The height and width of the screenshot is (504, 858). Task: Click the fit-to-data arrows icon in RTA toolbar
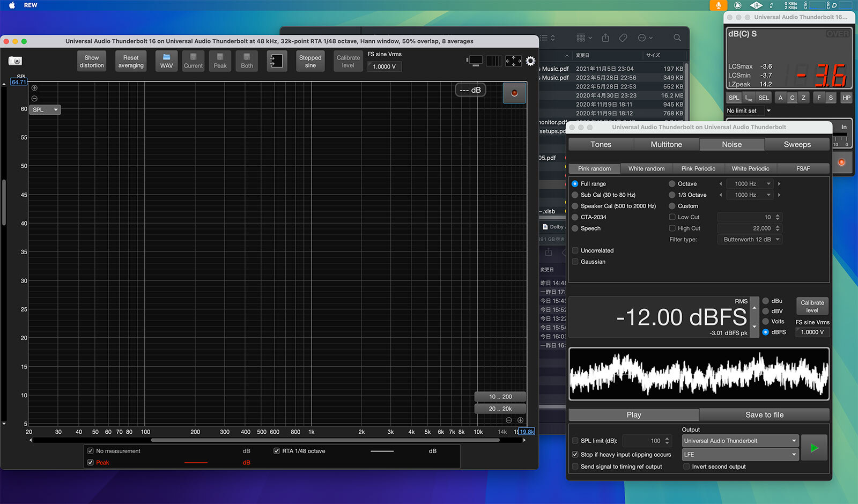pyautogui.click(x=513, y=61)
